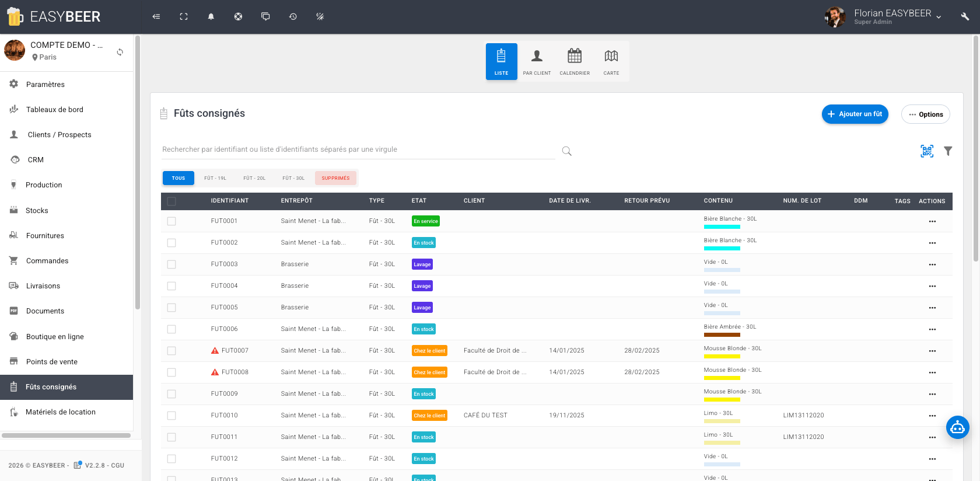The width and height of the screenshot is (980, 481).
Task: Click the search magnifier icon
Action: click(x=566, y=151)
